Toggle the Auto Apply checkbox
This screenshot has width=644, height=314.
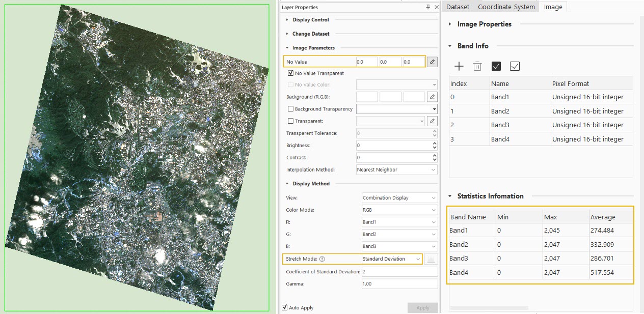coord(285,307)
